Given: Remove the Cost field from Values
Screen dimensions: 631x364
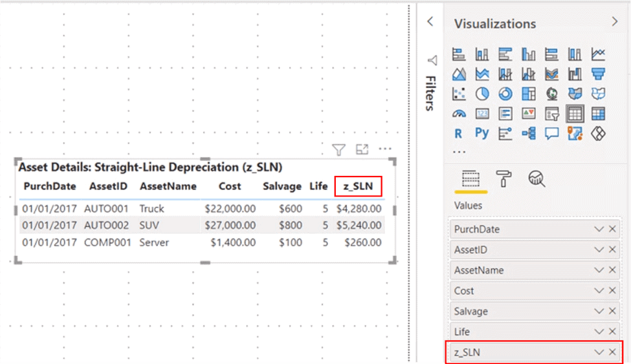Looking at the screenshot, I should pos(612,291).
